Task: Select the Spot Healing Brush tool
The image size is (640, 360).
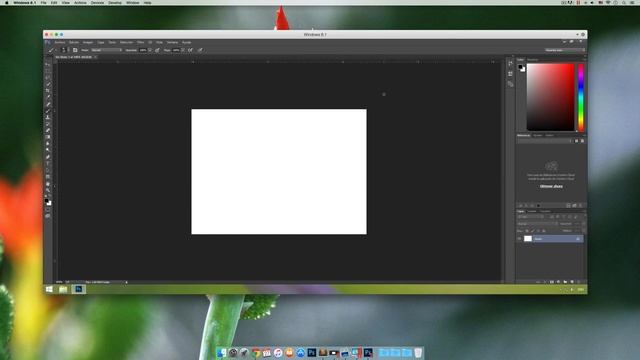Action: [x=48, y=104]
